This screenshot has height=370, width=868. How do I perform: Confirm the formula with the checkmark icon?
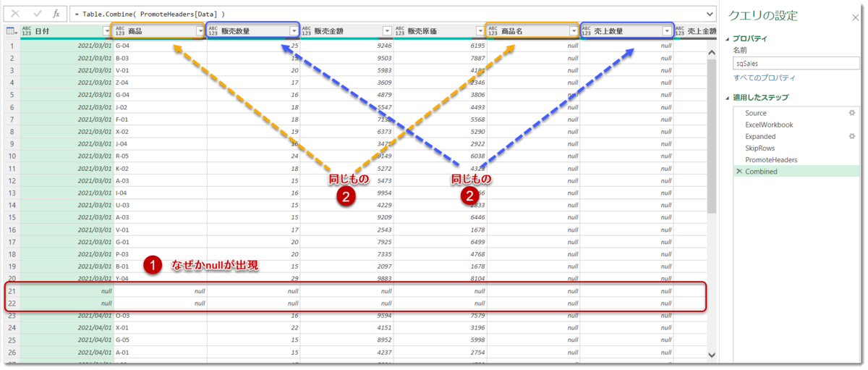38,14
